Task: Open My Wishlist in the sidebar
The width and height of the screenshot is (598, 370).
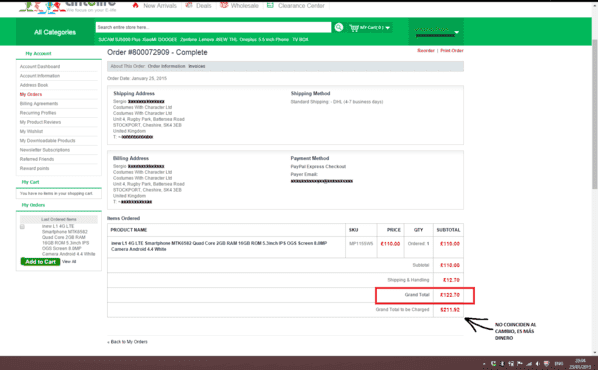Action: tap(31, 131)
